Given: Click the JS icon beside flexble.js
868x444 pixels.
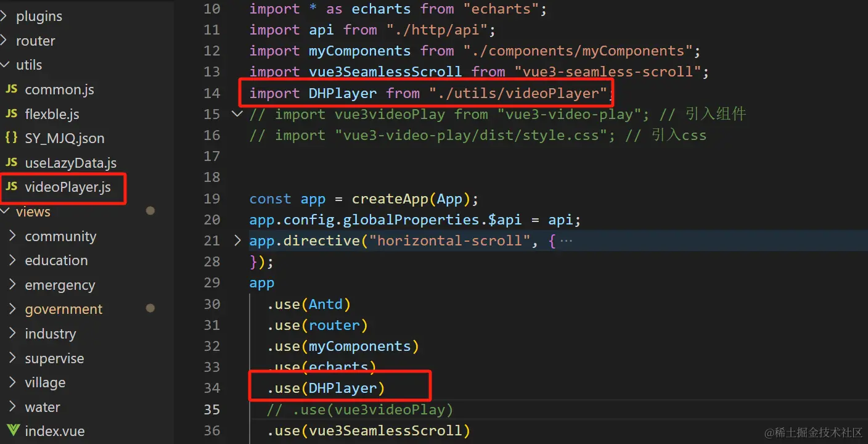Looking at the screenshot, I should click(x=11, y=115).
